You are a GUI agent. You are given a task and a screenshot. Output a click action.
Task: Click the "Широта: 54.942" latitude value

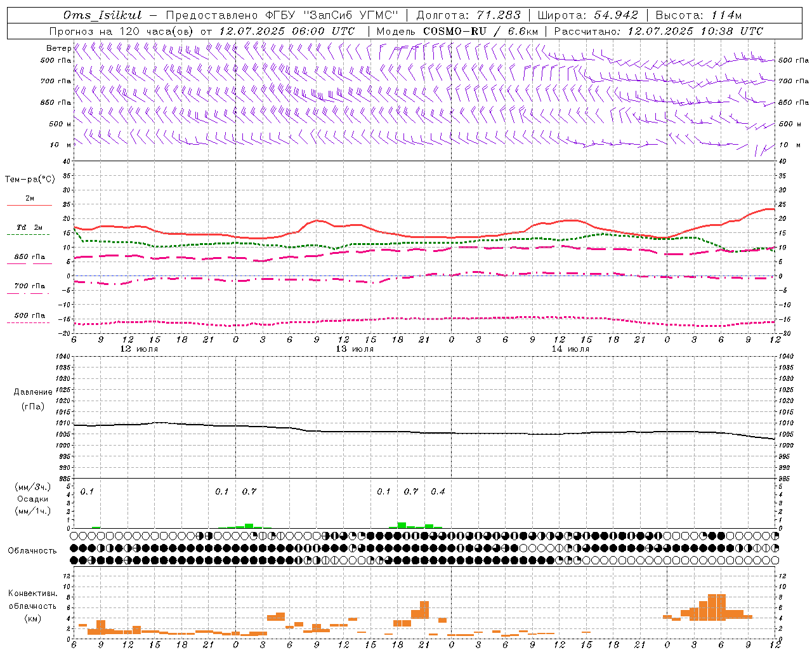pyautogui.click(x=587, y=15)
